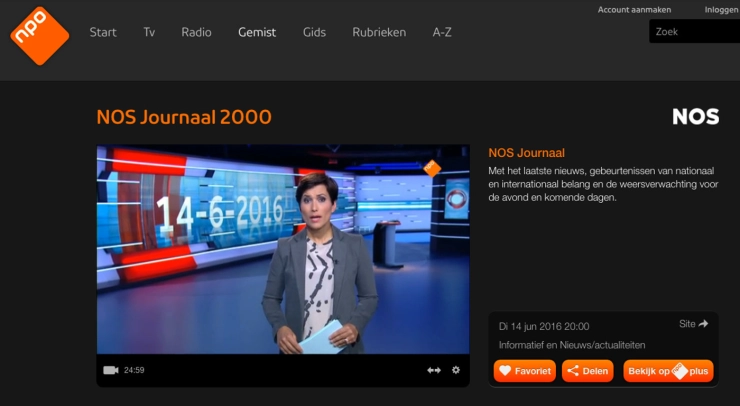Open the Radio section
The image size is (740, 406).
[x=196, y=32]
